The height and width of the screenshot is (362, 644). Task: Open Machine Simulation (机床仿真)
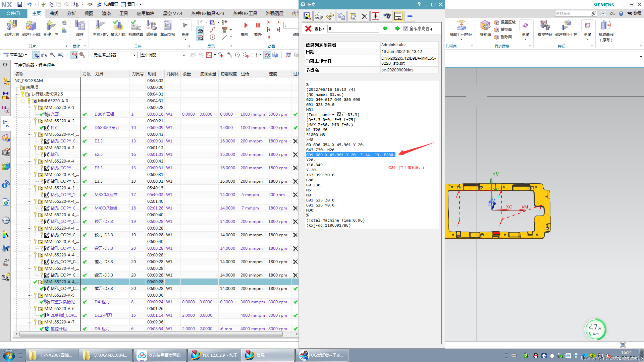136,28
